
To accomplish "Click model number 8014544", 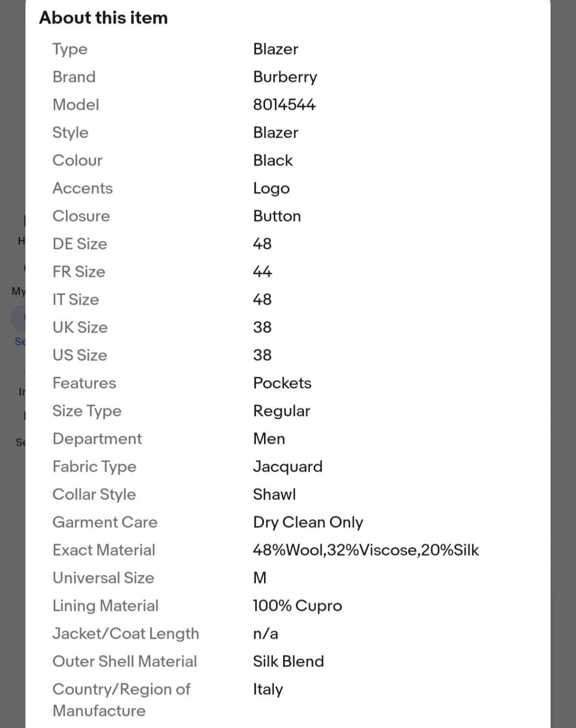I will [284, 105].
